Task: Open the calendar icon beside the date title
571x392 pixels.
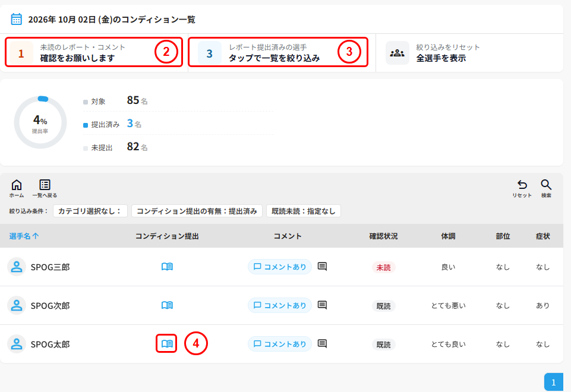Action: point(17,19)
